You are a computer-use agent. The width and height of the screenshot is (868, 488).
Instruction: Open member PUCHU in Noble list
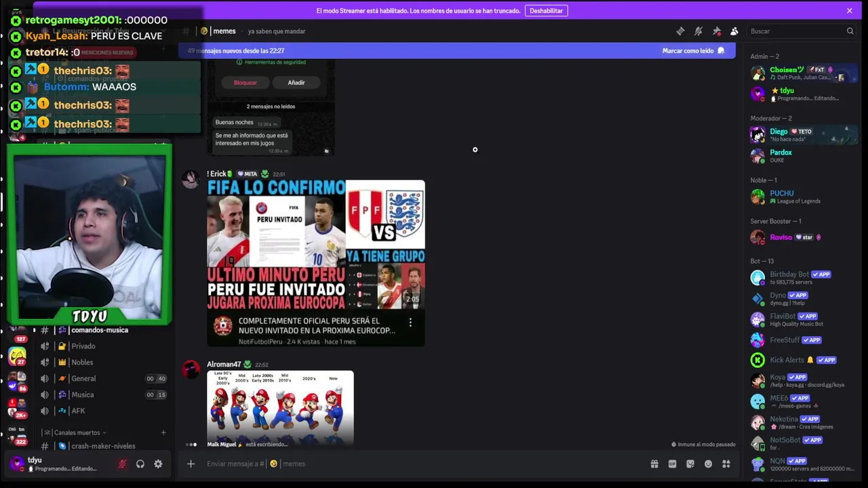[x=804, y=197]
